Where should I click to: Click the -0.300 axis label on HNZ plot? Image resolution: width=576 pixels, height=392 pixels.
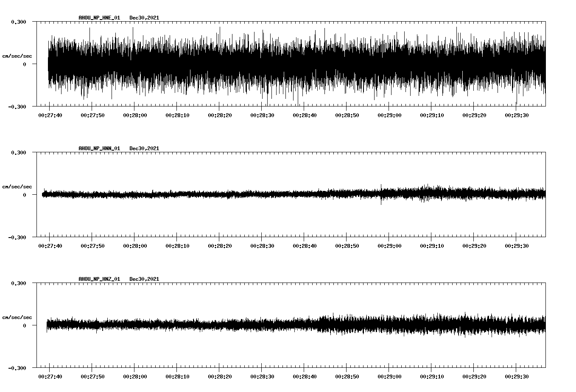[x=17, y=368]
